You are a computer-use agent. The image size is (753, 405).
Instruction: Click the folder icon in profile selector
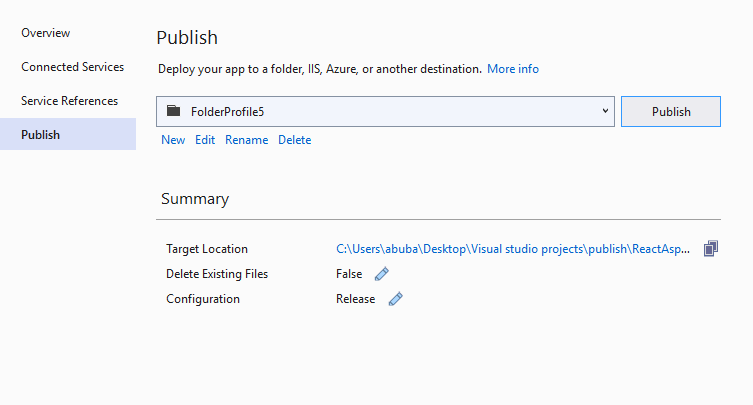click(174, 111)
